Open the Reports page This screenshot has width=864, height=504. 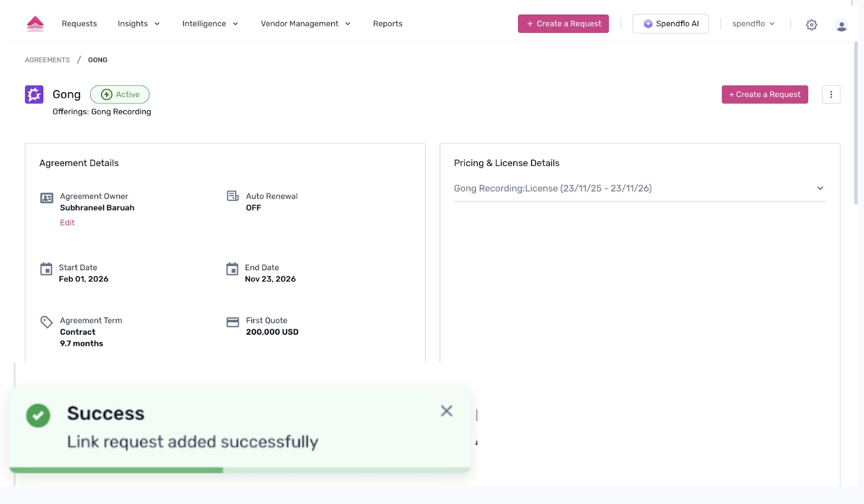click(387, 24)
